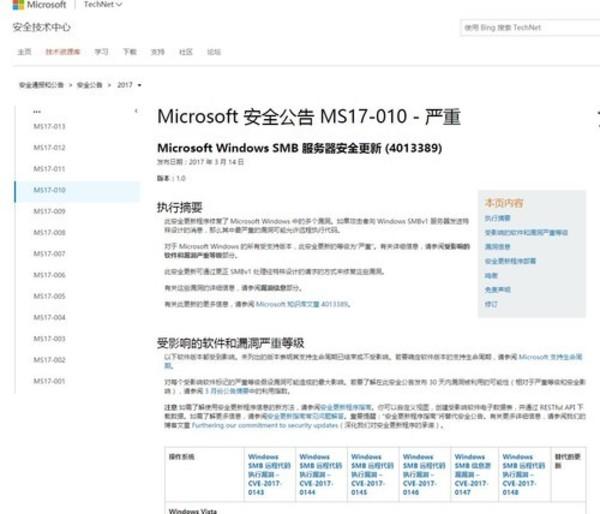This screenshot has height=514, width=600.
Task: Open the 技术资源库 navigation tab
Action: coord(63,52)
